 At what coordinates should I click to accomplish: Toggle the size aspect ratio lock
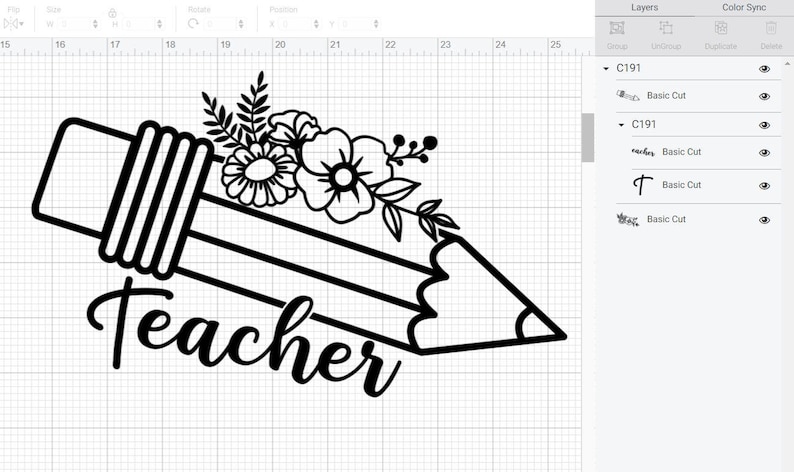112,13
